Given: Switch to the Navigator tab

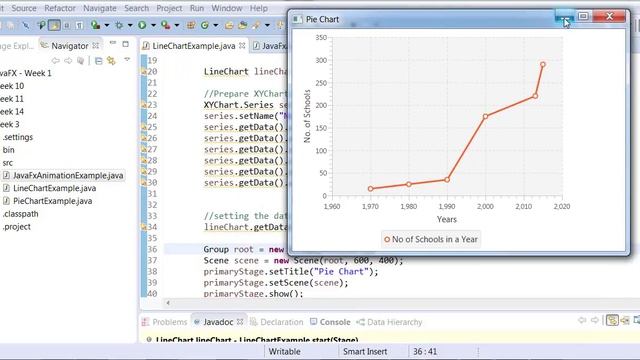Looking at the screenshot, I should point(69,46).
